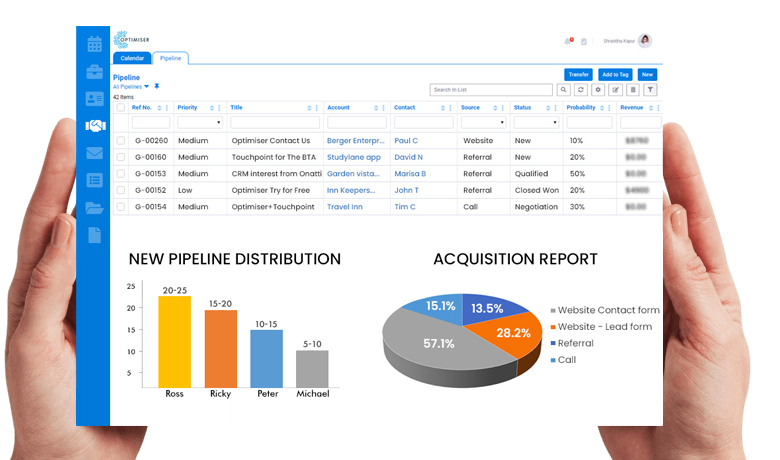Open the contact card icon in the sidebar
The image size is (780, 460).
94,99
